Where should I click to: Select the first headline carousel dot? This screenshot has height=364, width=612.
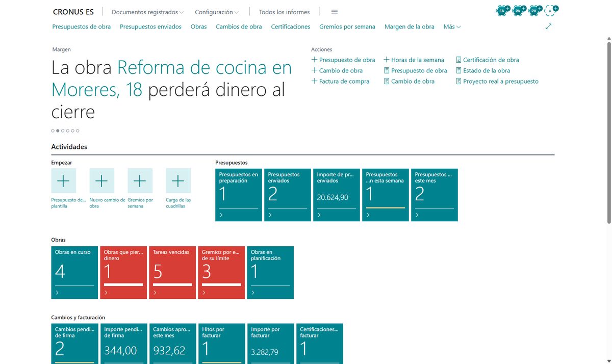pos(53,131)
